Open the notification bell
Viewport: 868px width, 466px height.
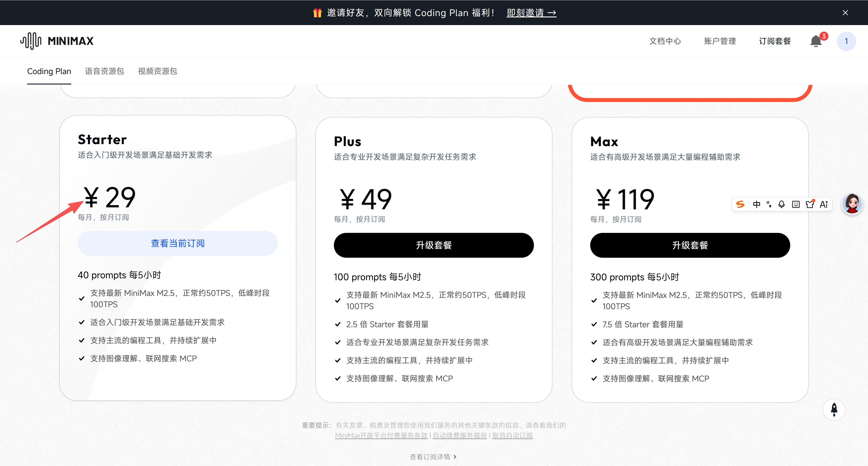(x=816, y=41)
